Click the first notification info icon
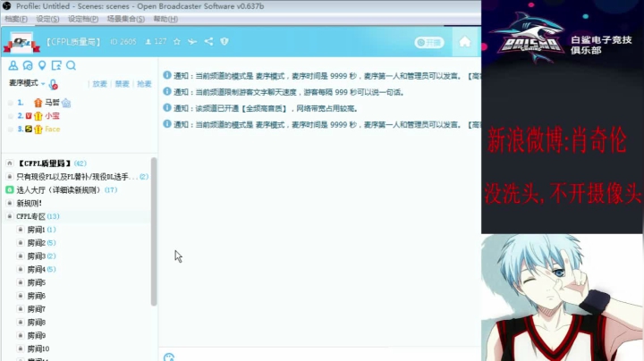 point(167,75)
